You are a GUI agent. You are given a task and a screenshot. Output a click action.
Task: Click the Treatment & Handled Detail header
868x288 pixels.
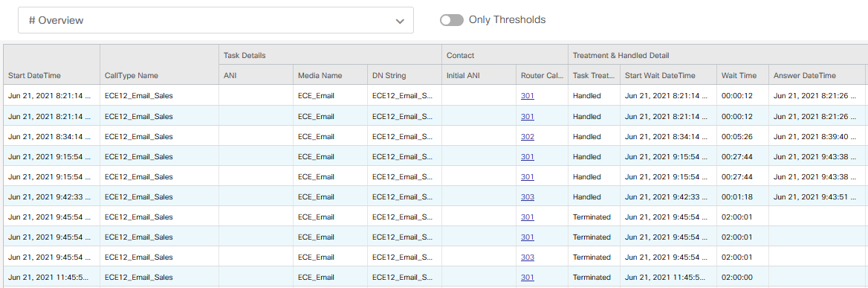(x=718, y=55)
